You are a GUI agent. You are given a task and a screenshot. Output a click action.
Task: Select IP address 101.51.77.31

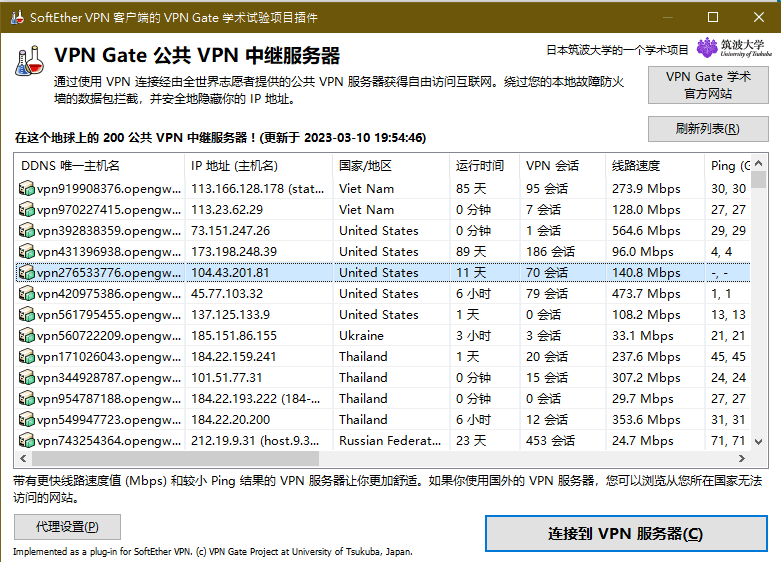(226, 378)
